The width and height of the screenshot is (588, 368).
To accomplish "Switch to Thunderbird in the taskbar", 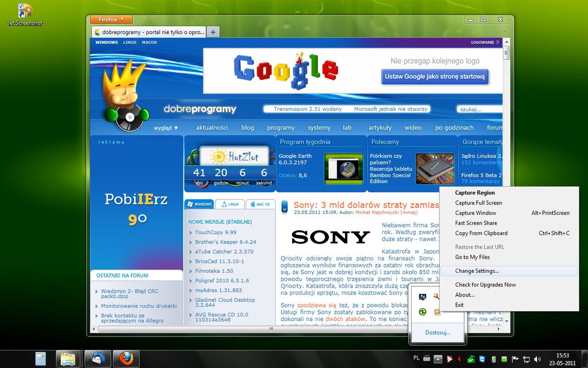I will click(x=97, y=359).
